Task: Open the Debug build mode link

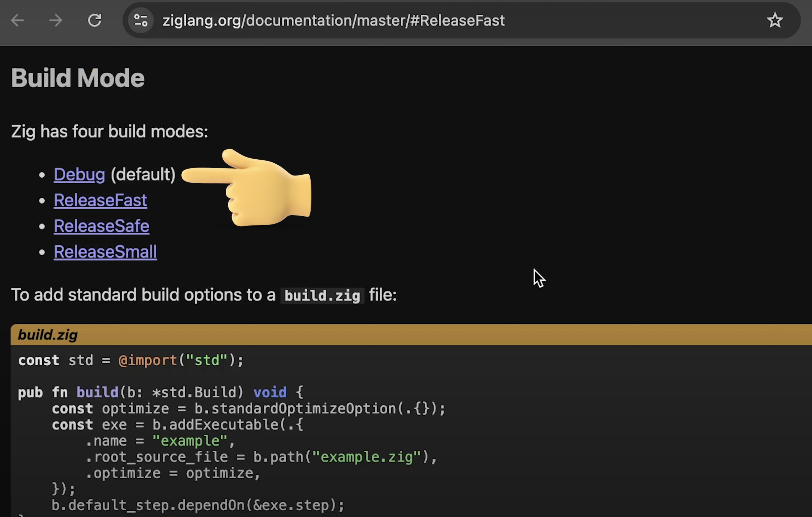Action: point(79,174)
